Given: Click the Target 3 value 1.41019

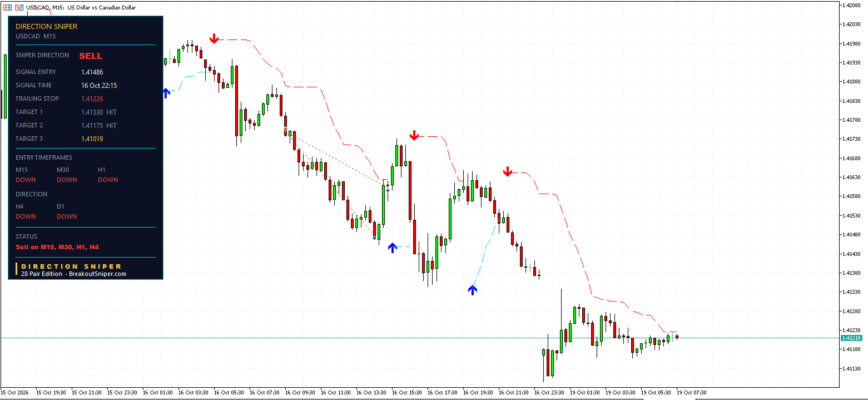Looking at the screenshot, I should tap(92, 139).
